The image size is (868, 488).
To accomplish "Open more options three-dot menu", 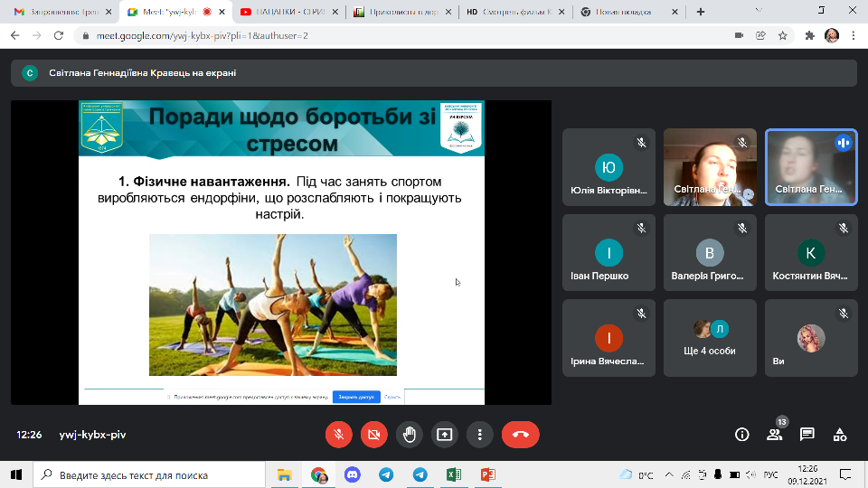I will (479, 434).
